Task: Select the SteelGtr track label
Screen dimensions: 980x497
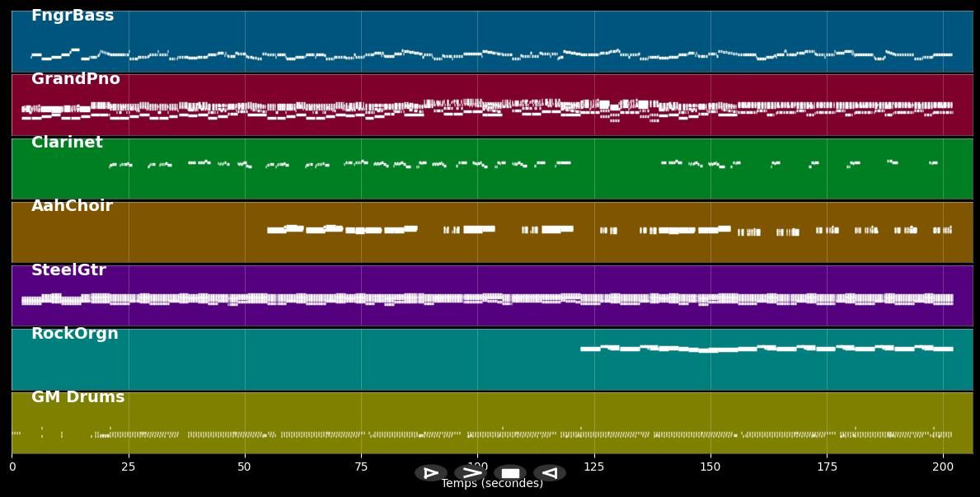Action: click(68, 270)
